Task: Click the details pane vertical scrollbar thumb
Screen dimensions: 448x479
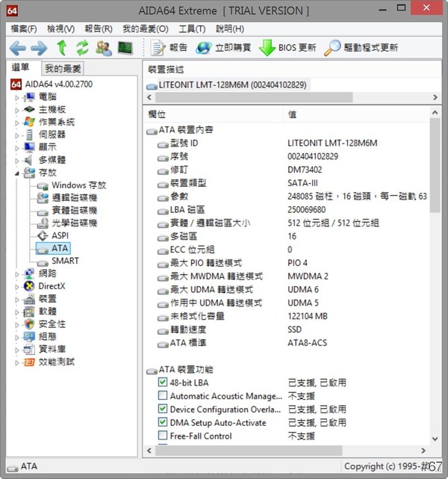Action: 435,165
